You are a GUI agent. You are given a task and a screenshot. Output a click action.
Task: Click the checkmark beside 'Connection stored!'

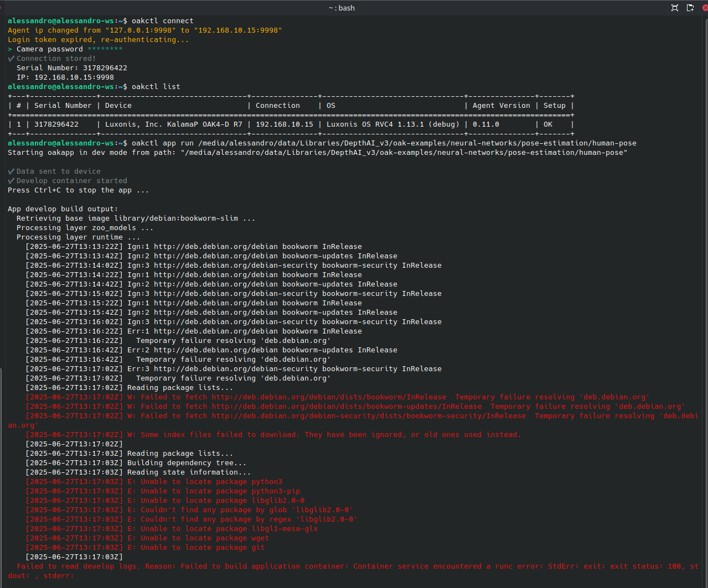[11, 59]
